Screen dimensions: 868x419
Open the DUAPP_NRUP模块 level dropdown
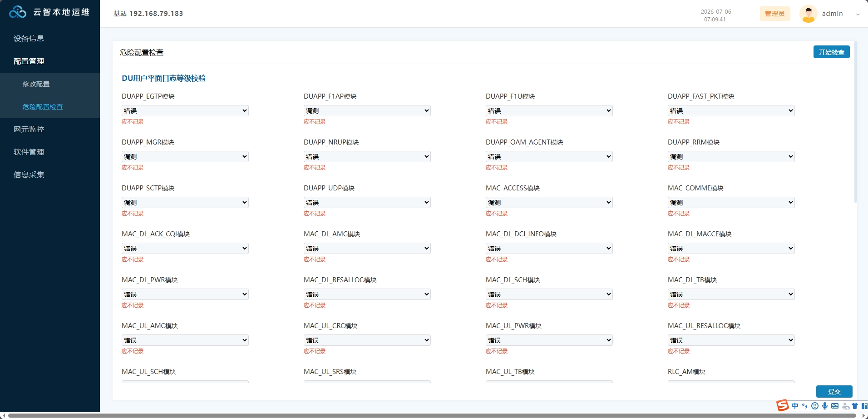[x=367, y=157]
